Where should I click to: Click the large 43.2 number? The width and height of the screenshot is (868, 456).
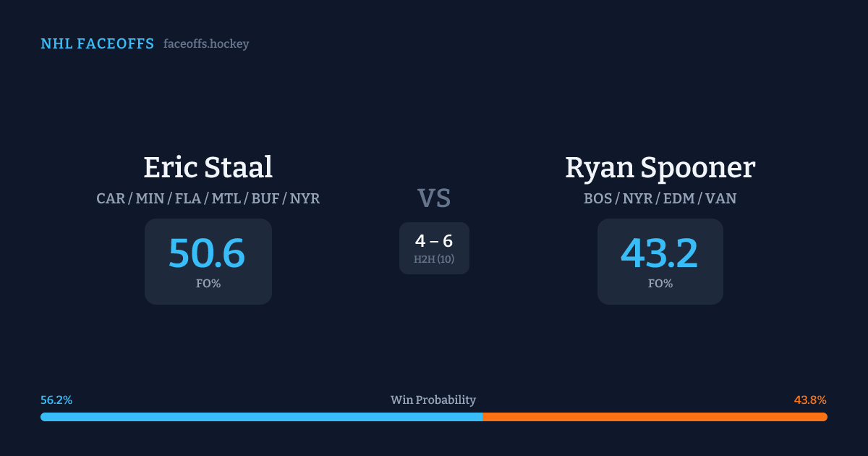point(660,253)
